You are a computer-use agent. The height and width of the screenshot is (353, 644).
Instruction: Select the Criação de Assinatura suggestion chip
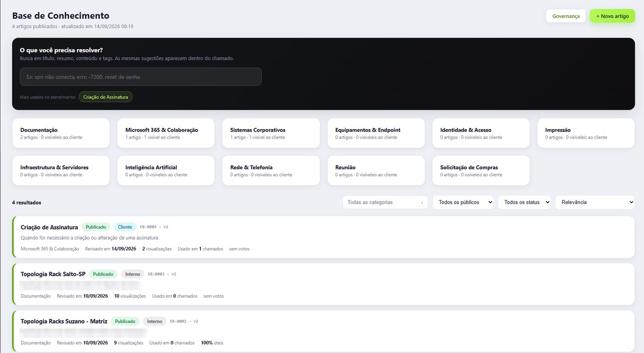106,97
